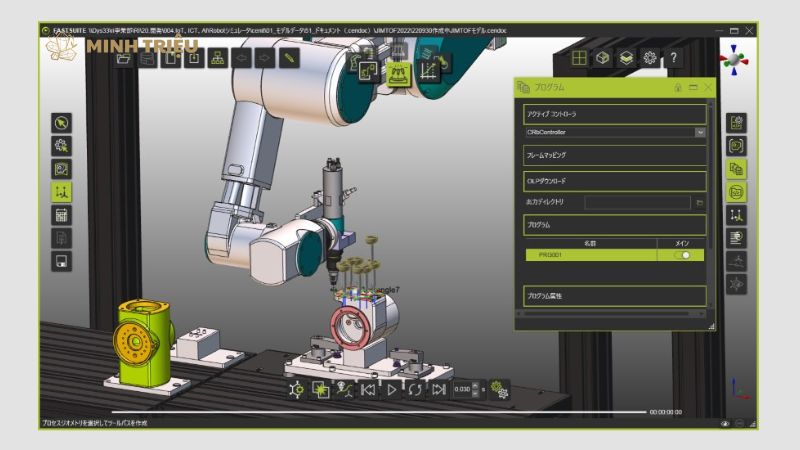The height and width of the screenshot is (450, 800).
Task: Click the settings gear icon at top right
Action: (649, 58)
